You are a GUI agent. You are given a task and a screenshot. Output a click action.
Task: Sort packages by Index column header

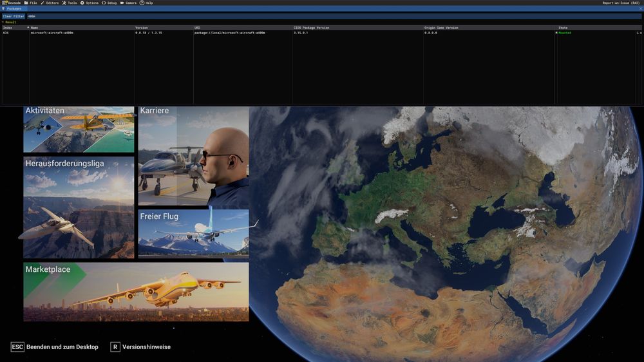click(x=8, y=28)
